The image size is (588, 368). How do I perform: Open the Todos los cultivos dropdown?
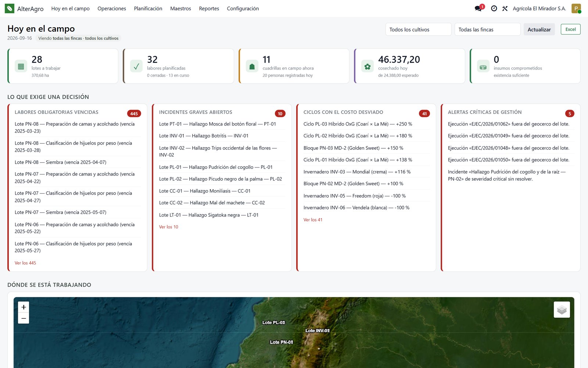[418, 29]
